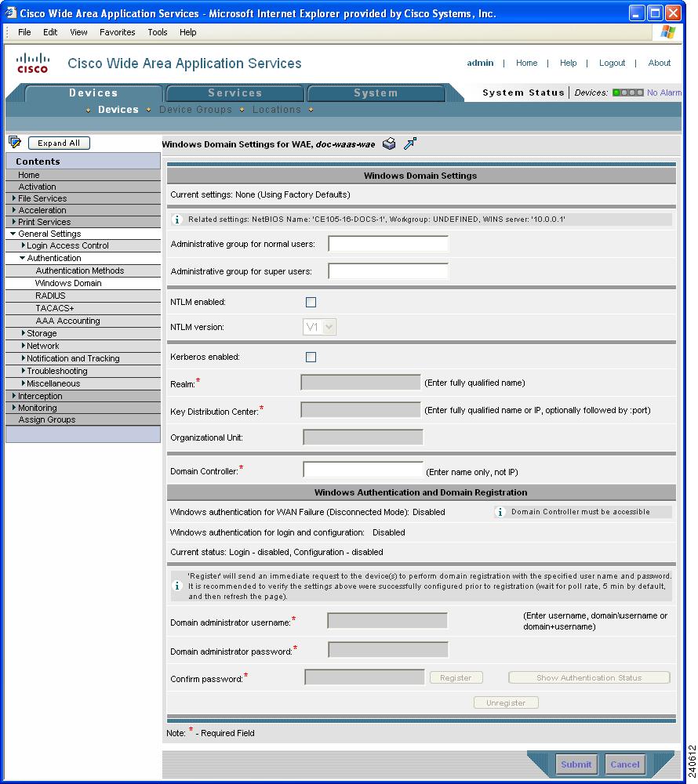Screen dimensions: 698x784
Task: Select Activation in the contents tree
Action: click(x=37, y=187)
